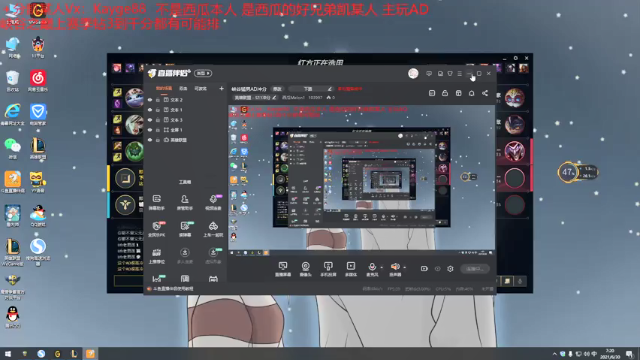Image resolution: width=640 pixels, height=360 pixels.
Task: Click the League of Legends taskbar icon
Action: [74, 354]
